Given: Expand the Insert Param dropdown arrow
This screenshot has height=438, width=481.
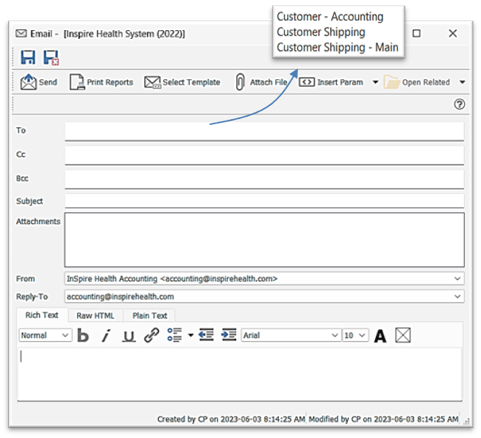Looking at the screenshot, I should (375, 82).
